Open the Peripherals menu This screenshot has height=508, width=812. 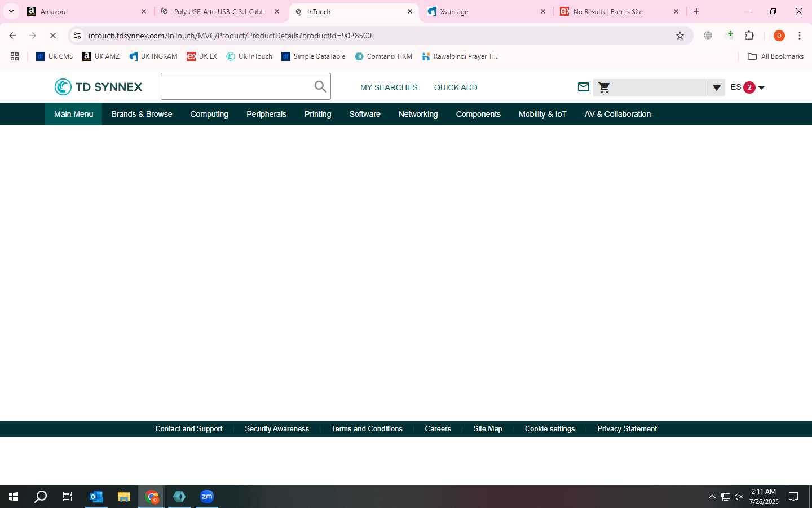click(266, 114)
